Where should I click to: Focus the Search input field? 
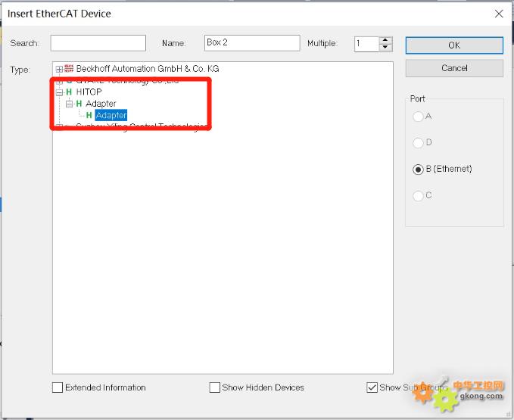click(x=98, y=43)
